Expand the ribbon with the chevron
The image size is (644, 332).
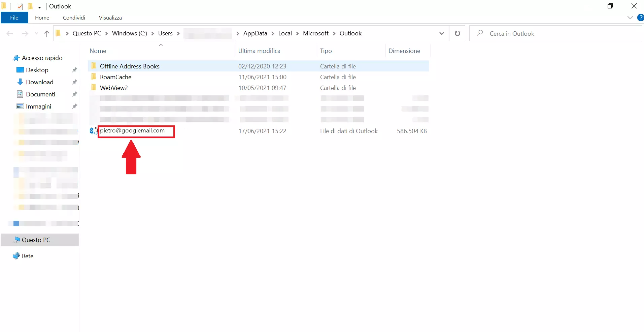[630, 18]
